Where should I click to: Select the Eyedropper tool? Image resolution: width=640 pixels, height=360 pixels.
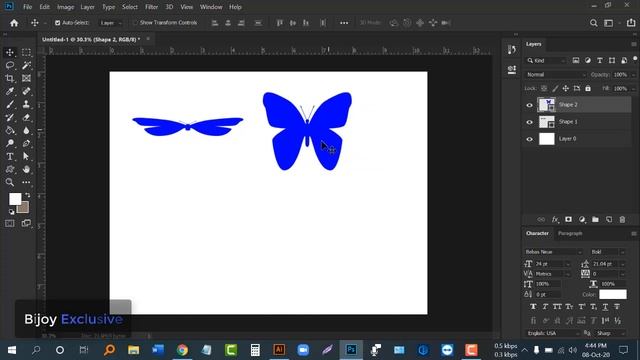[10, 91]
